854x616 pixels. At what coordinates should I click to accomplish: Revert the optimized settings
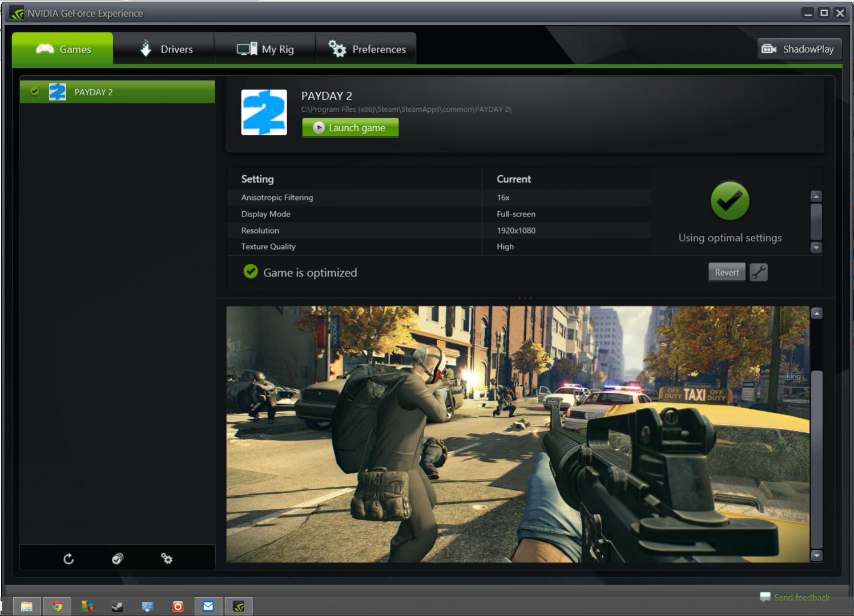coord(726,272)
